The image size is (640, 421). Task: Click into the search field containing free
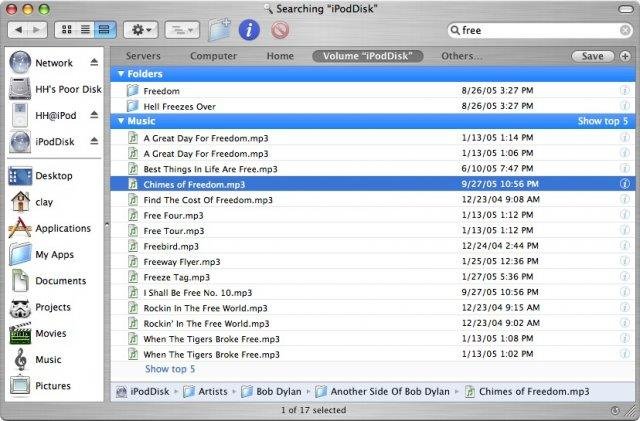pyautogui.click(x=540, y=30)
